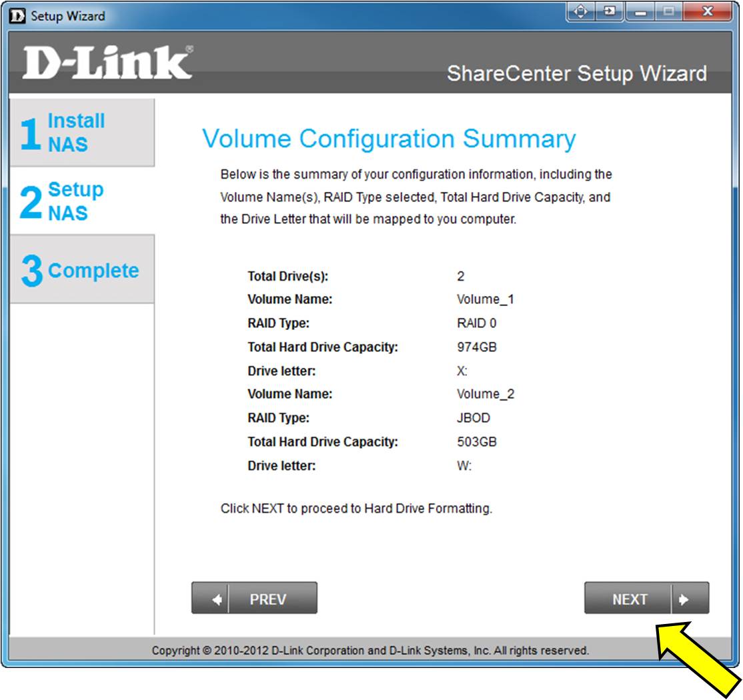The height and width of the screenshot is (700, 743).
Task: Click the PREV button
Action: (x=255, y=598)
